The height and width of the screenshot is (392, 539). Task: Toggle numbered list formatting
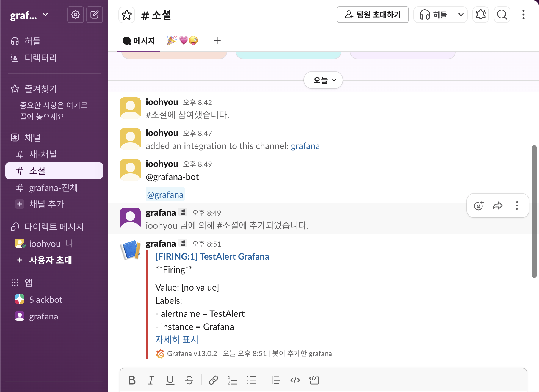(x=233, y=380)
